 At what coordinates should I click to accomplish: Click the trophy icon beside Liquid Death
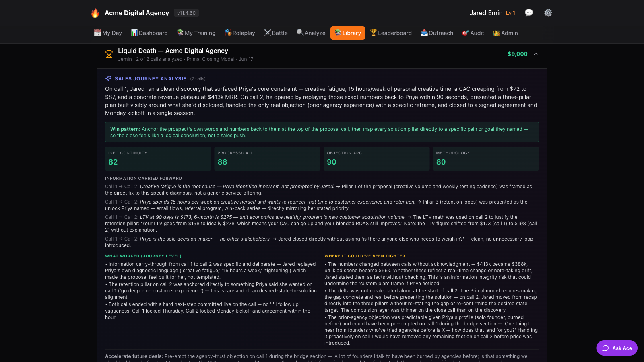click(109, 54)
